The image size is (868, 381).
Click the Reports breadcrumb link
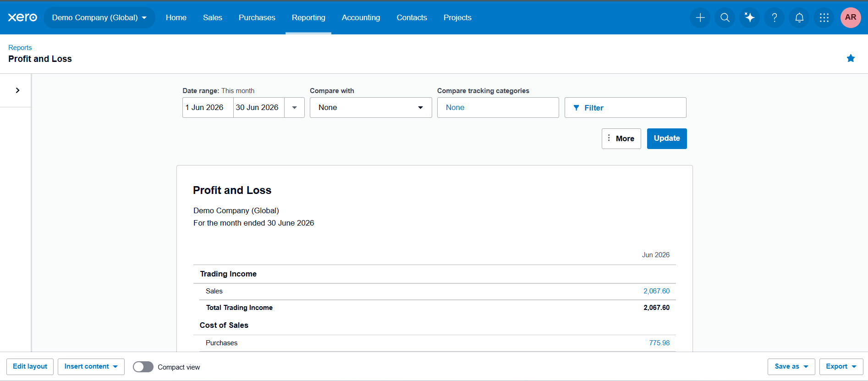(x=20, y=48)
